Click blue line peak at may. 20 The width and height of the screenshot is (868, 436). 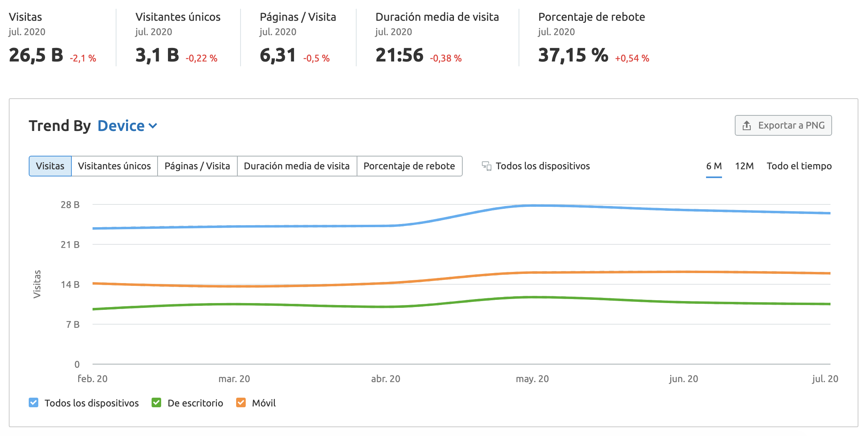coord(533,206)
